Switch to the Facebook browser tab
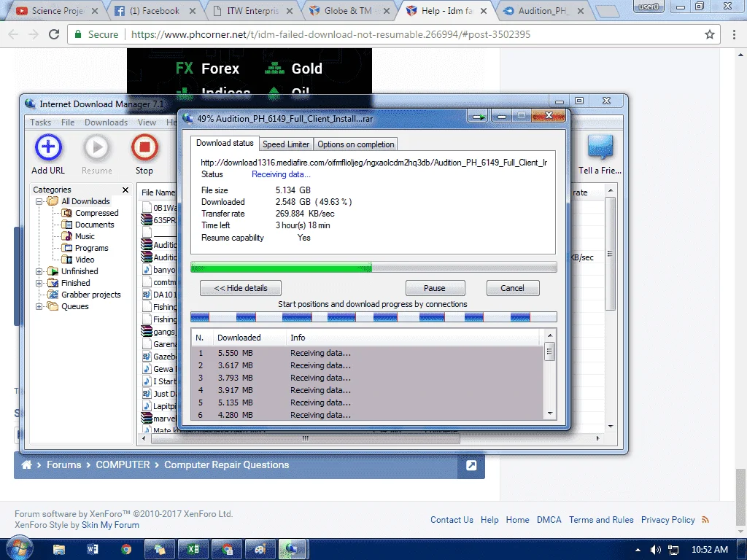The height and width of the screenshot is (560, 747). tap(154, 10)
